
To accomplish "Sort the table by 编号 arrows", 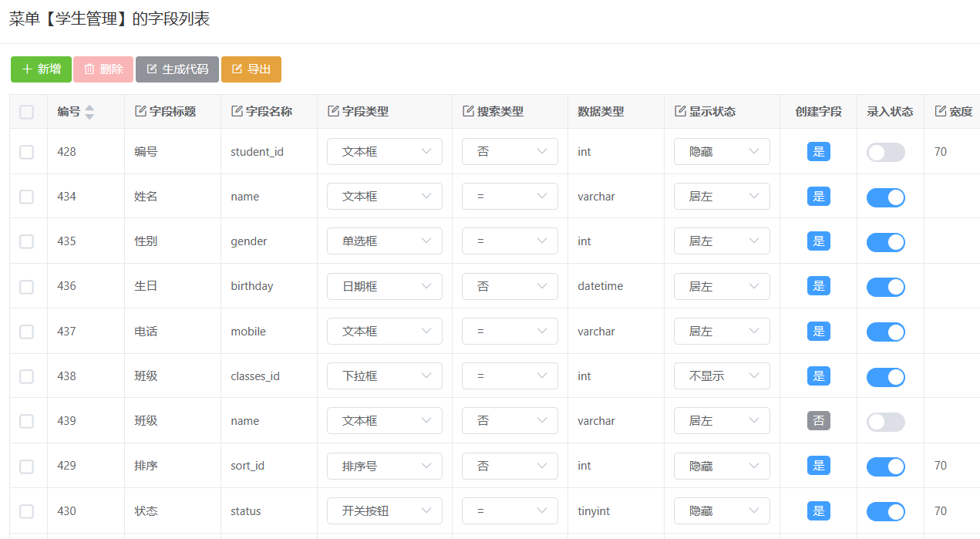I will (89, 112).
